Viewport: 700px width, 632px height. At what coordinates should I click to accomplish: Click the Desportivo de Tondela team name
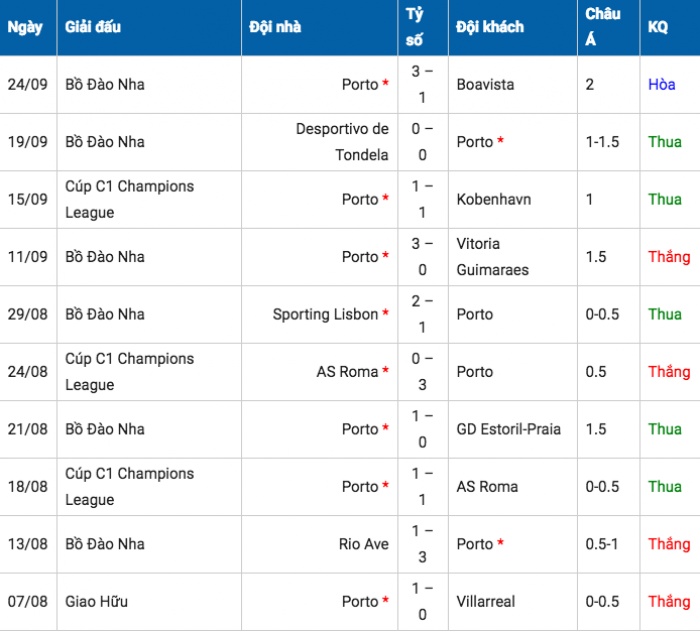342,142
